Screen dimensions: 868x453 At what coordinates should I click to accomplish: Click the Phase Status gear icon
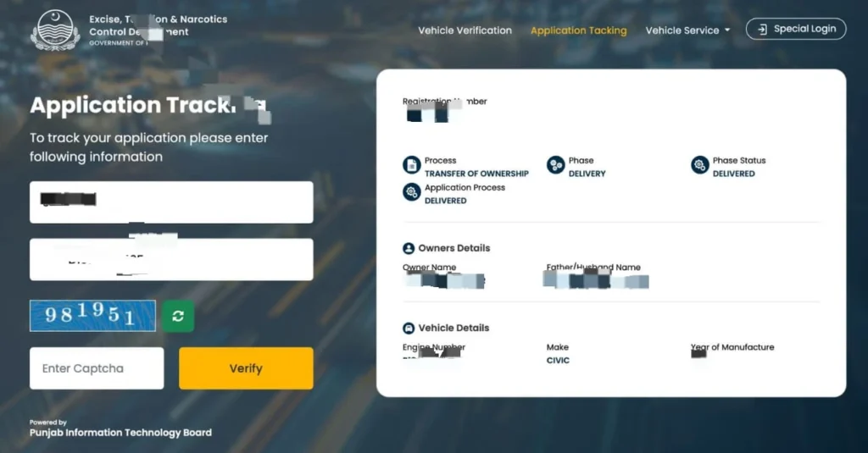pyautogui.click(x=699, y=165)
